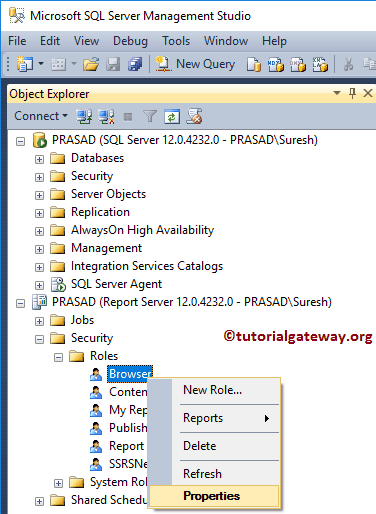Choose Refresh from context menu
Screen dimensions: 376x514
pyautogui.click(x=214, y=474)
